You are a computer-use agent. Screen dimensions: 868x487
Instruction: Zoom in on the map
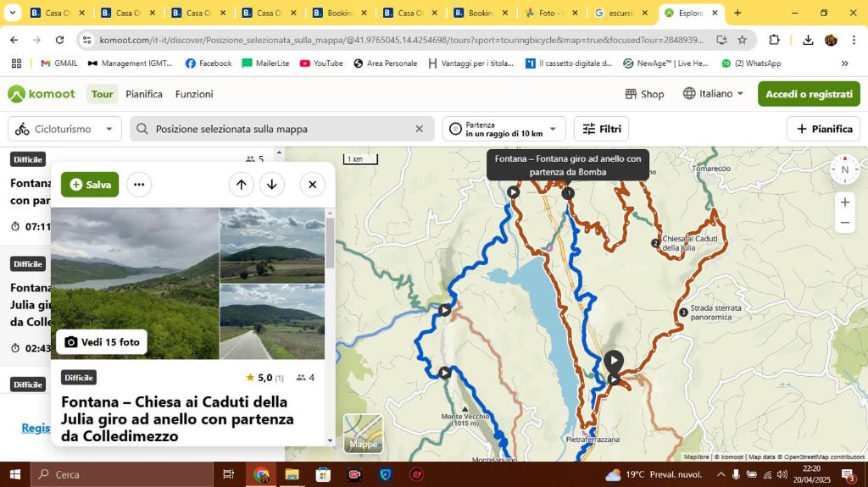[x=844, y=202]
